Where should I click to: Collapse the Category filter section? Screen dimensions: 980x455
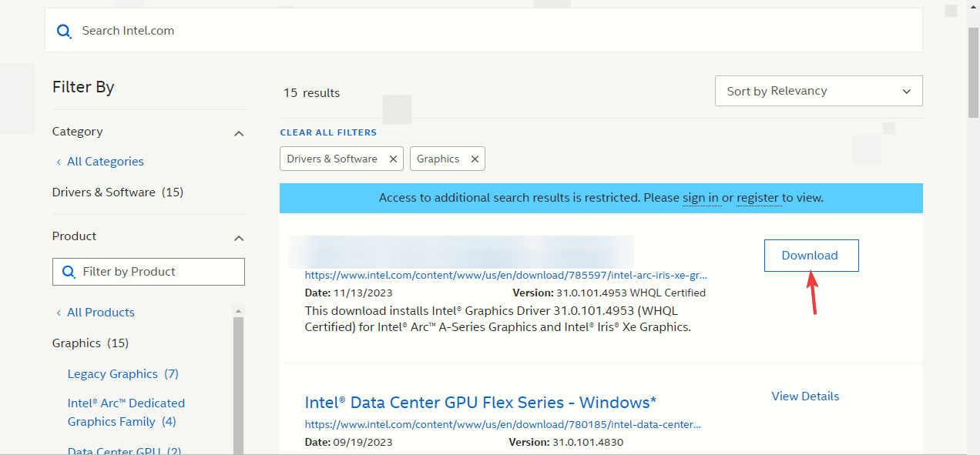239,133
